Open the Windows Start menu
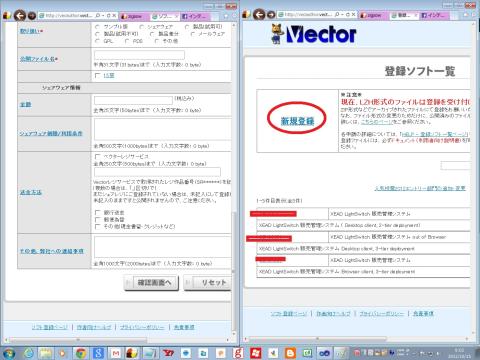Viewport: 480px width, 360px height. 9,353
